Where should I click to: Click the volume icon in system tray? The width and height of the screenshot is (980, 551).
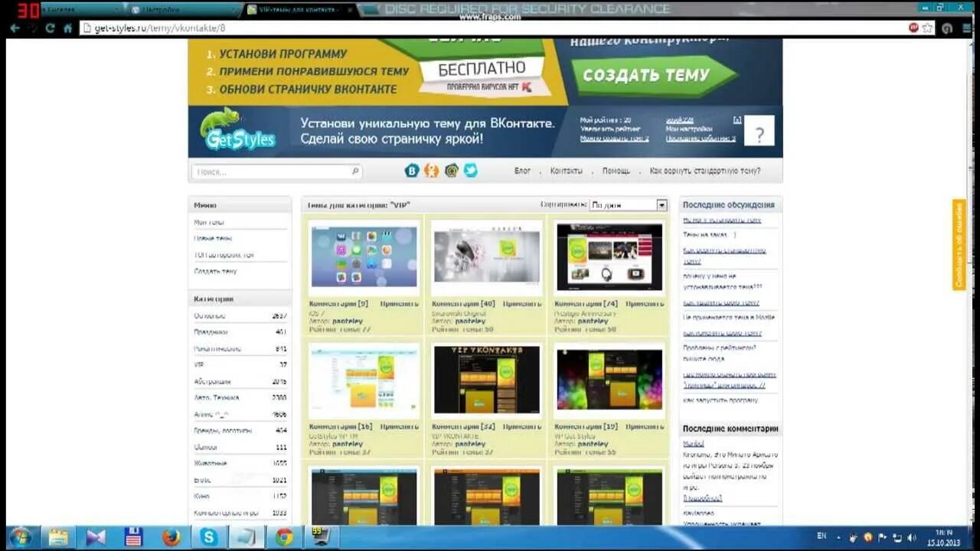pyautogui.click(x=911, y=537)
